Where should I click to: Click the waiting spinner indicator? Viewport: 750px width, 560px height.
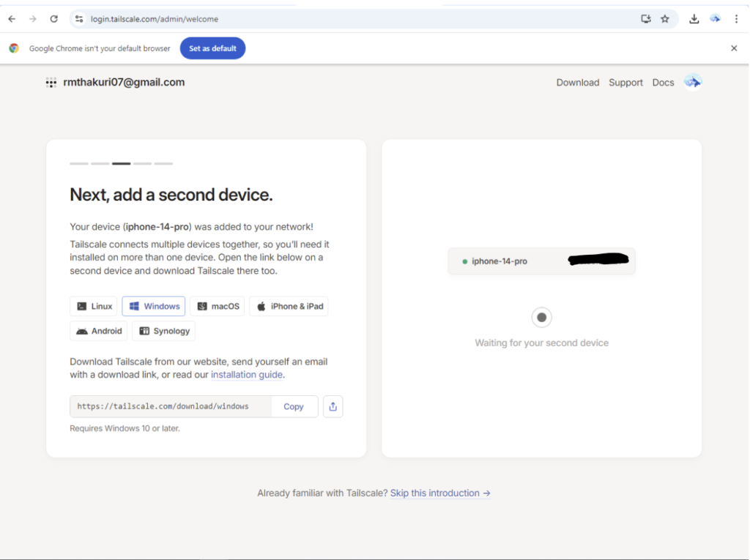pos(541,318)
